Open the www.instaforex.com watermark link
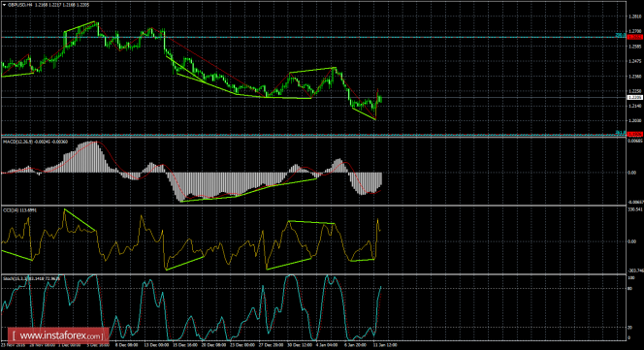Image resolution: width=644 pixels, height=350 pixels. pyautogui.click(x=58, y=336)
